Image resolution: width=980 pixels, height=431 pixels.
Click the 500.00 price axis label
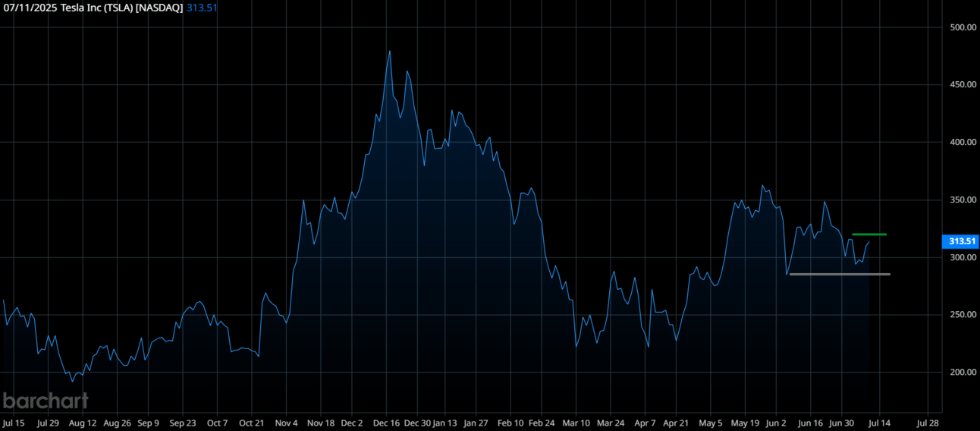pyautogui.click(x=963, y=27)
